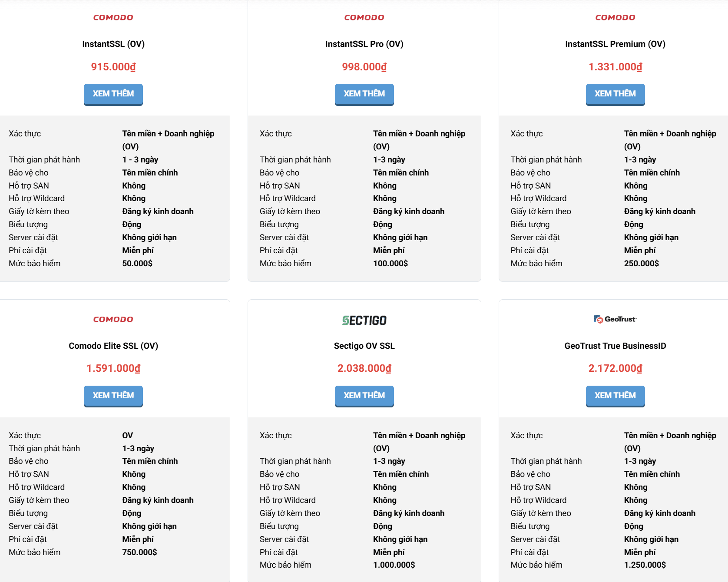
Task: Select the InstantSSL Premium (OV) product title
Action: click(x=615, y=44)
